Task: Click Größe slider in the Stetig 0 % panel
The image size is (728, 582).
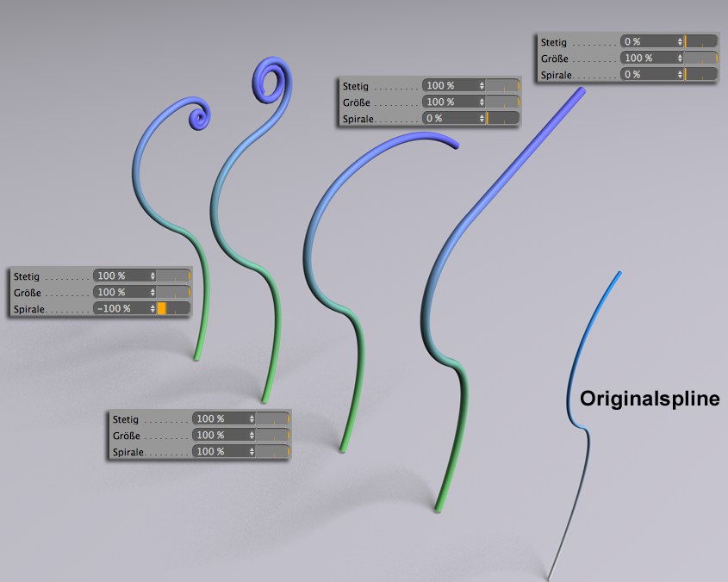Action: point(701,58)
